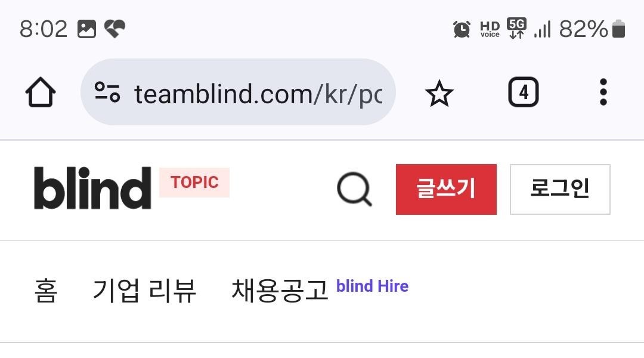644x358 pixels.
Task: Switch to the 기업 리뷰 tab
Action: point(144,291)
